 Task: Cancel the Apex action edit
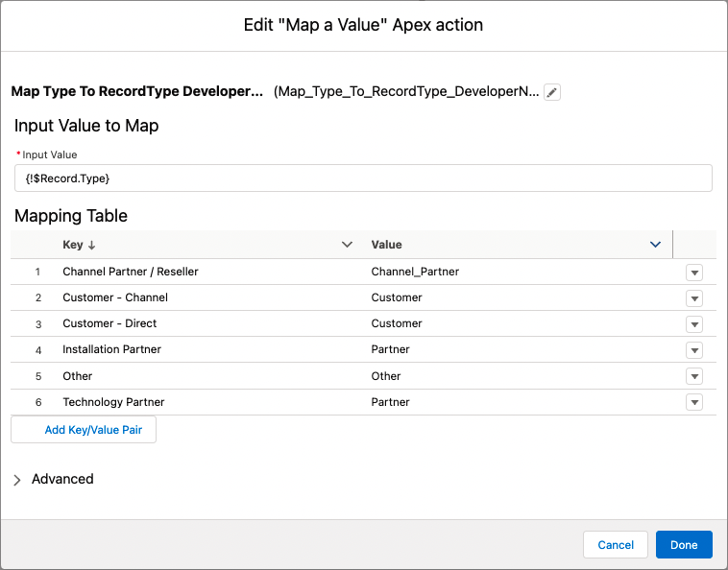click(x=616, y=545)
